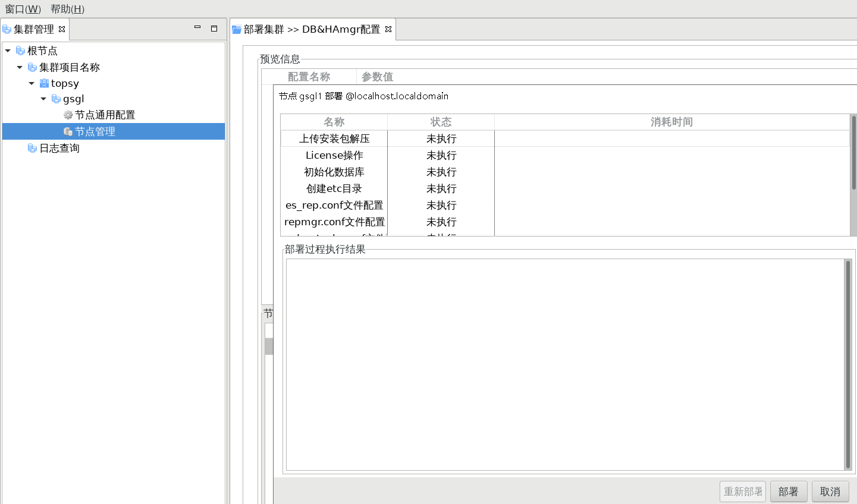Select the 上传安装包解压 row
Image resolution: width=857 pixels, height=504 pixels.
click(334, 138)
